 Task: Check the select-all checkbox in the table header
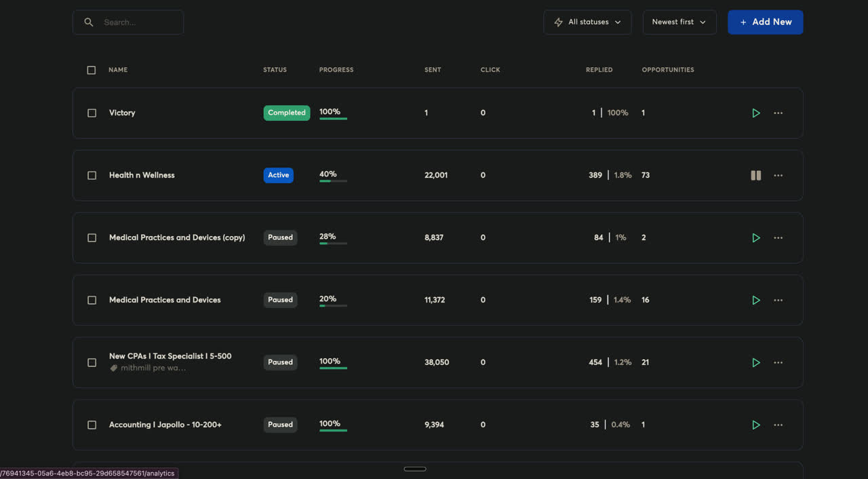coord(91,70)
